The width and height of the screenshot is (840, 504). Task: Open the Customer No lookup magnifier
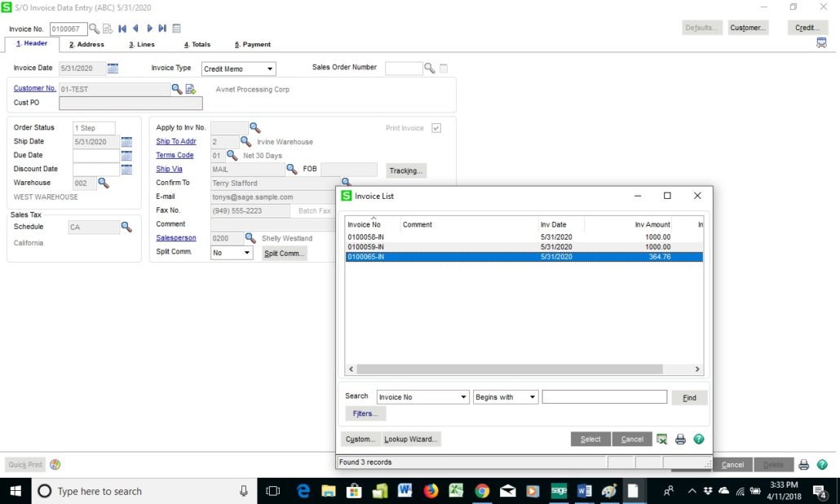176,88
